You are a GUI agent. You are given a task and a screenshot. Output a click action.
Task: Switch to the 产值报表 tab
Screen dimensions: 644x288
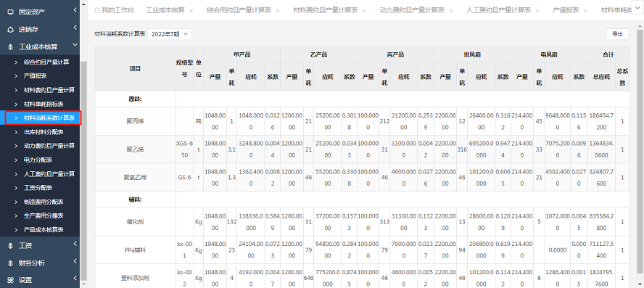tap(566, 10)
